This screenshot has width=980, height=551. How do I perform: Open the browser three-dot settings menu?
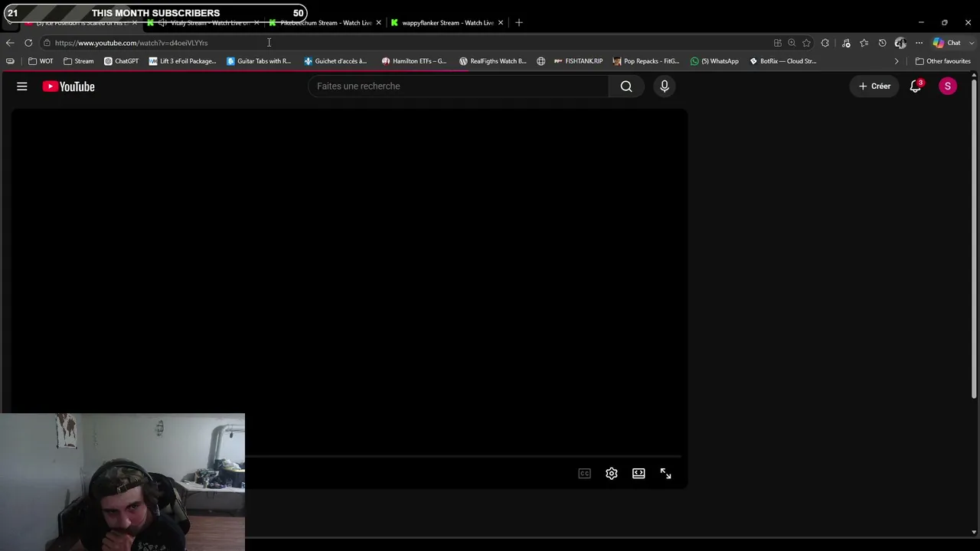click(x=920, y=43)
